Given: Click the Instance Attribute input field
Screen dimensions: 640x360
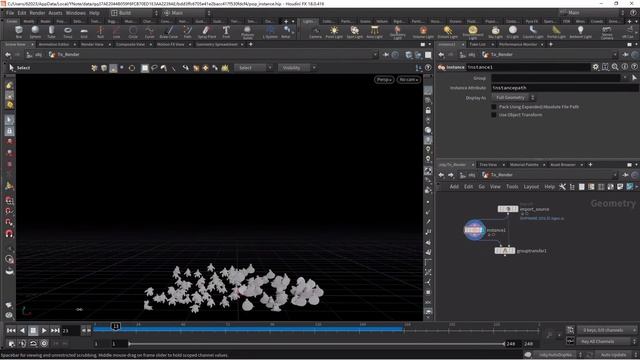Looking at the screenshot, I should click(x=565, y=88).
